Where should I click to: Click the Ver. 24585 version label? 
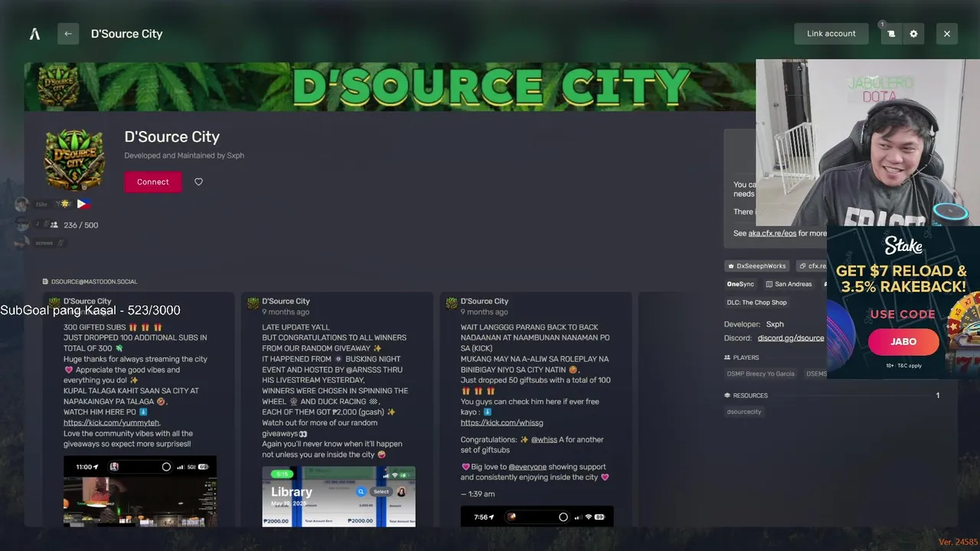click(958, 542)
